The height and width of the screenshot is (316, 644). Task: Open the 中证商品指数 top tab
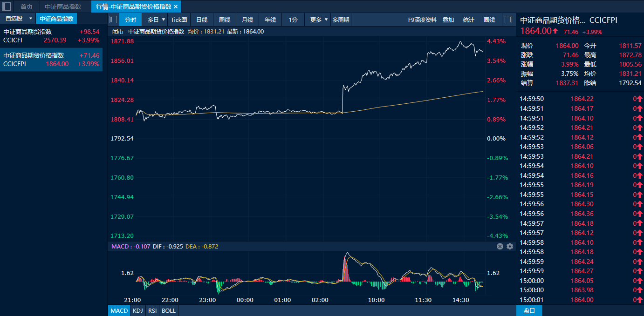click(x=63, y=7)
